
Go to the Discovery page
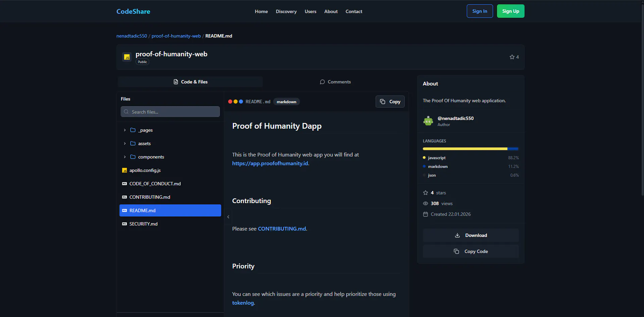(286, 11)
